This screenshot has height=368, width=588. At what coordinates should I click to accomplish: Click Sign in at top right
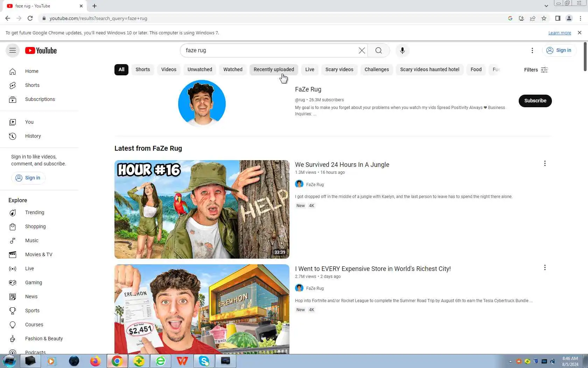559,50
